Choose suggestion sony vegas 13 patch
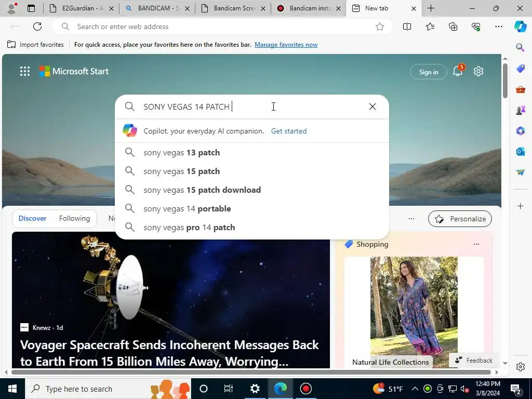Image resolution: width=532 pixels, height=399 pixels. (252, 153)
